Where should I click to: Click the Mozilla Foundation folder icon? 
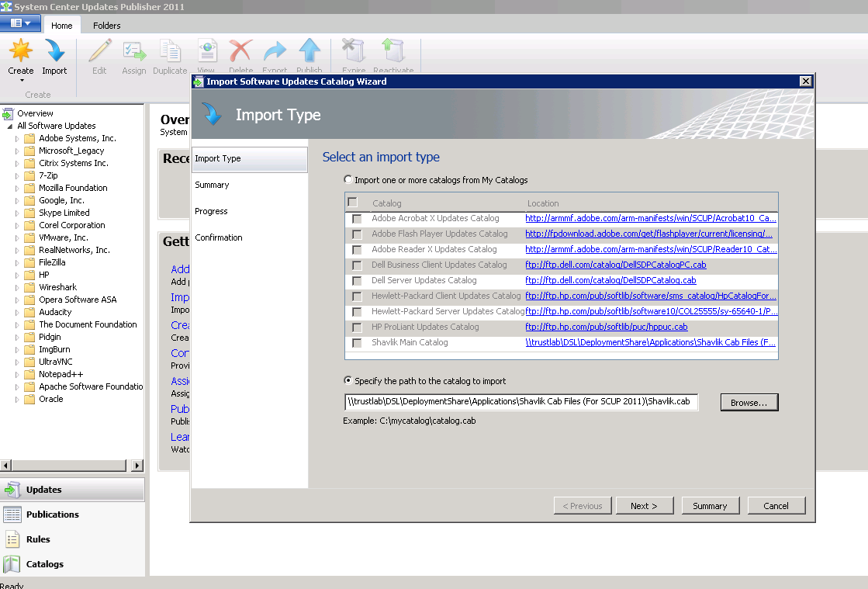(29, 189)
